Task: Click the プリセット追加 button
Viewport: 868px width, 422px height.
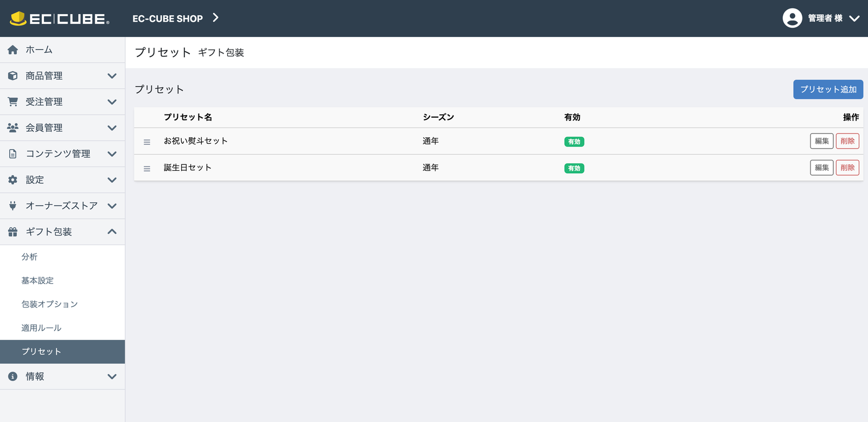Action: pos(828,89)
